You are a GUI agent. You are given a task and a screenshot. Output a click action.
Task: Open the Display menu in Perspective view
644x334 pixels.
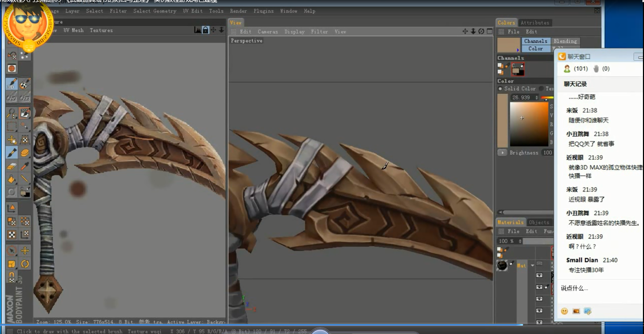click(294, 32)
